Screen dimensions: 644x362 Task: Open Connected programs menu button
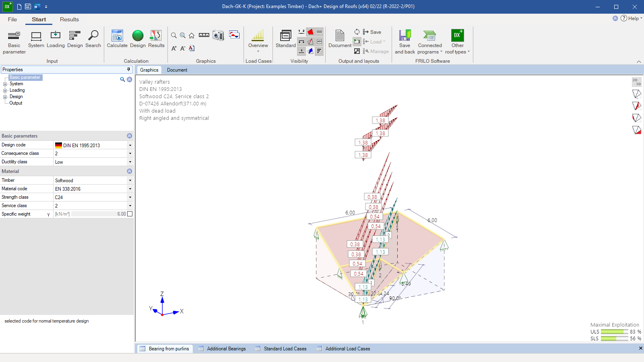click(429, 42)
